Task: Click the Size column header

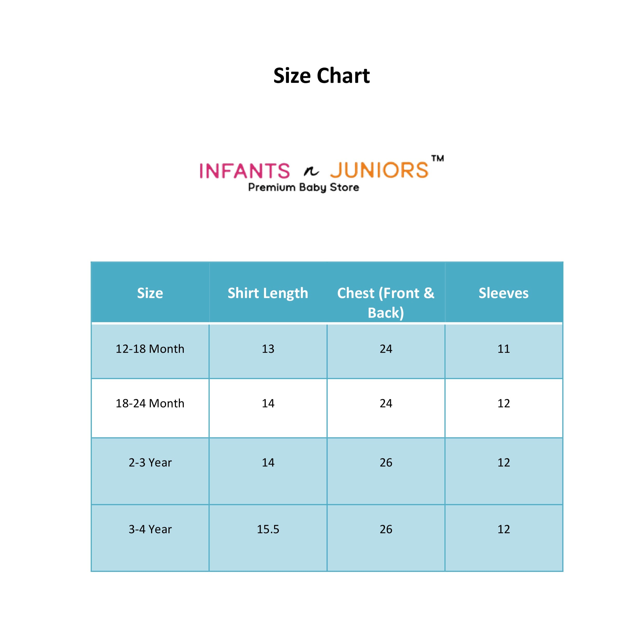Action: [x=150, y=293]
